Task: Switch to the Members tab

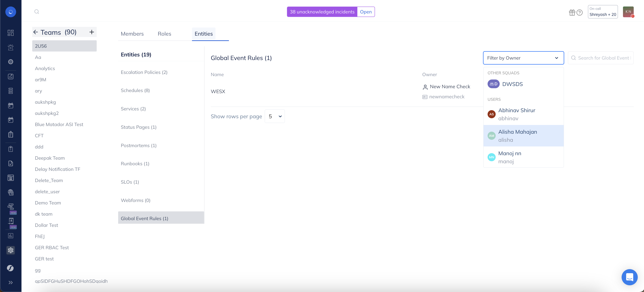Action: click(x=132, y=34)
